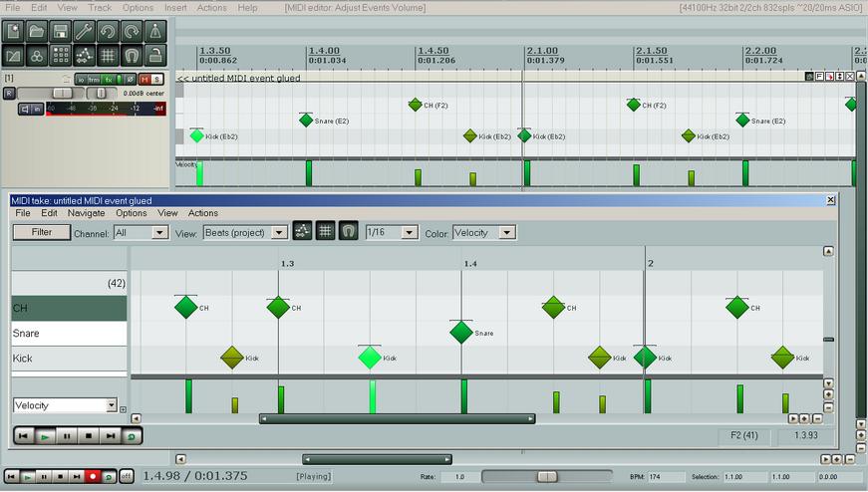This screenshot has width=868, height=492.
Task: Click the padlock locking icon in toolbar
Action: coord(154,55)
